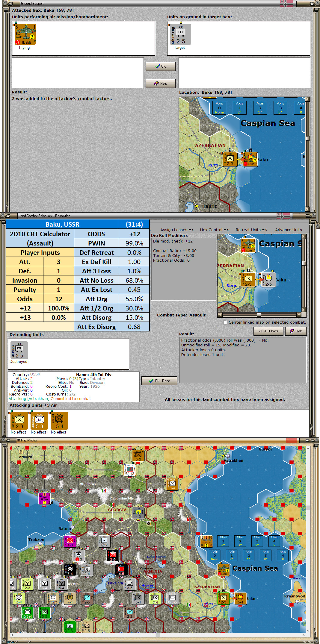Screen dimensions: 320x644
Task: Click the 5-3 counter at Map Window top
Action: [x=138, y=456]
